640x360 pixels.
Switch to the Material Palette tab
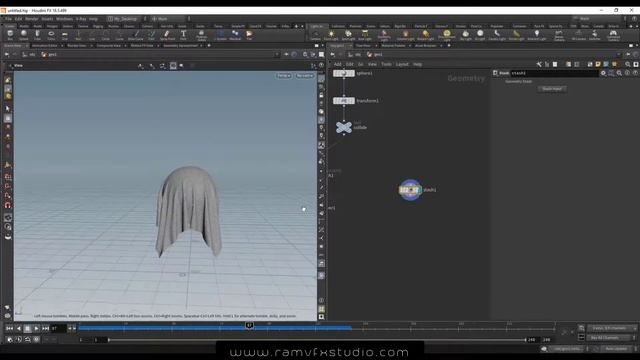393,46
